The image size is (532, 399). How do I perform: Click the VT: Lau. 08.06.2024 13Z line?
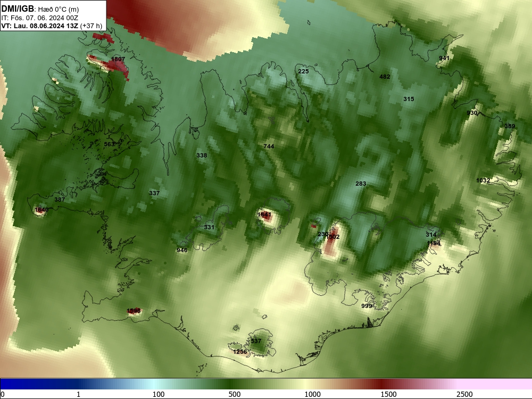point(52,26)
